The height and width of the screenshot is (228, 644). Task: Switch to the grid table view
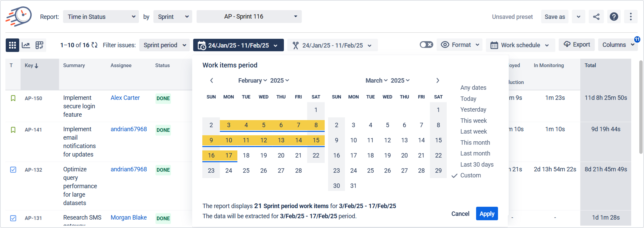click(12, 45)
